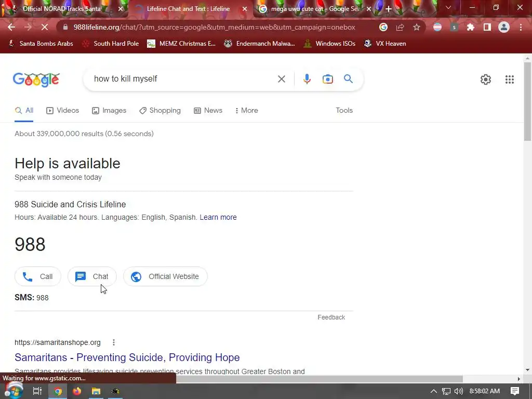Image resolution: width=532 pixels, height=399 pixels.
Task: Bookmark this page with the star icon
Action: click(x=417, y=27)
